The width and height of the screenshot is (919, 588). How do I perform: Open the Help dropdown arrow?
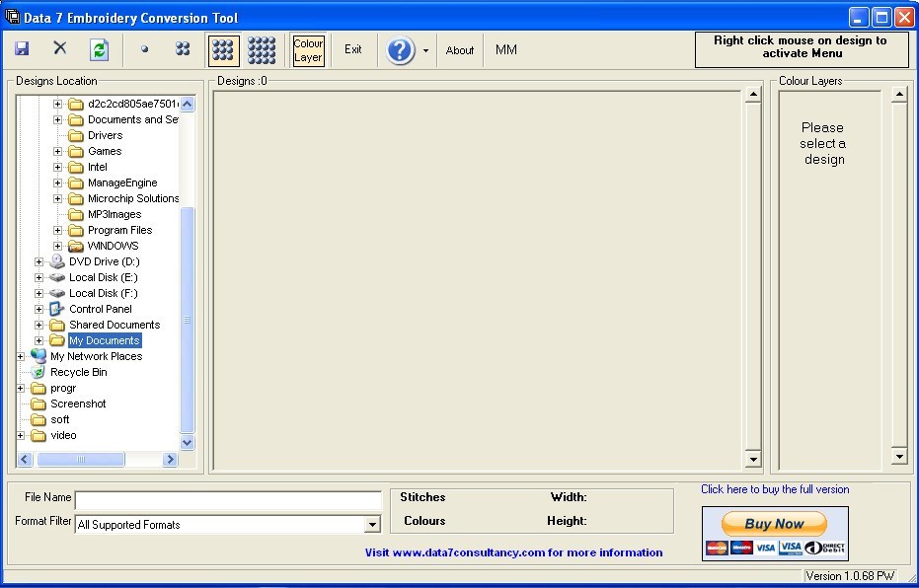(x=425, y=50)
